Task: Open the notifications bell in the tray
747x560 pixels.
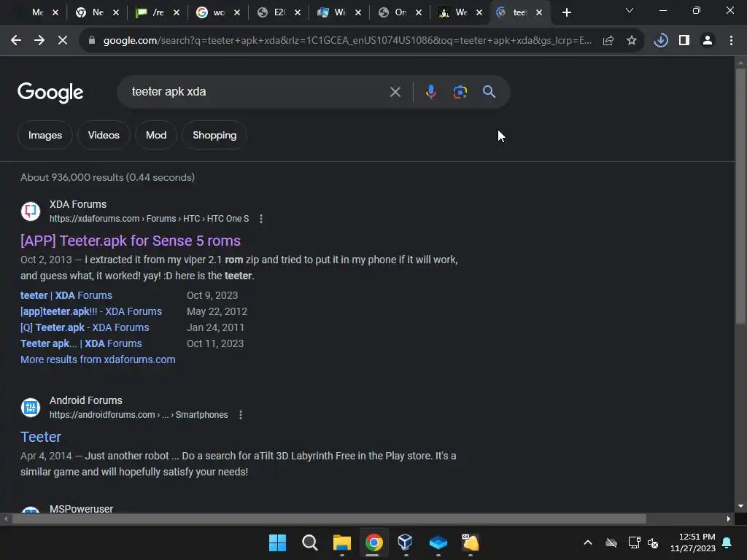Action: [727, 542]
